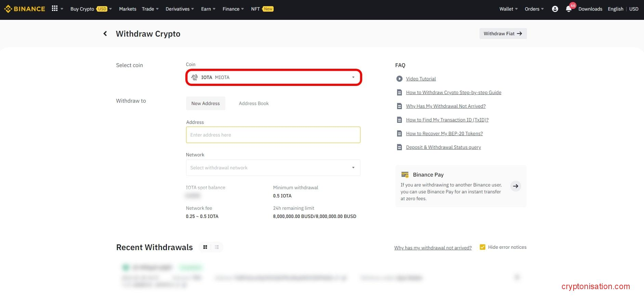The image size is (644, 297).
Task: Open the Downloads menu item
Action: point(590,9)
